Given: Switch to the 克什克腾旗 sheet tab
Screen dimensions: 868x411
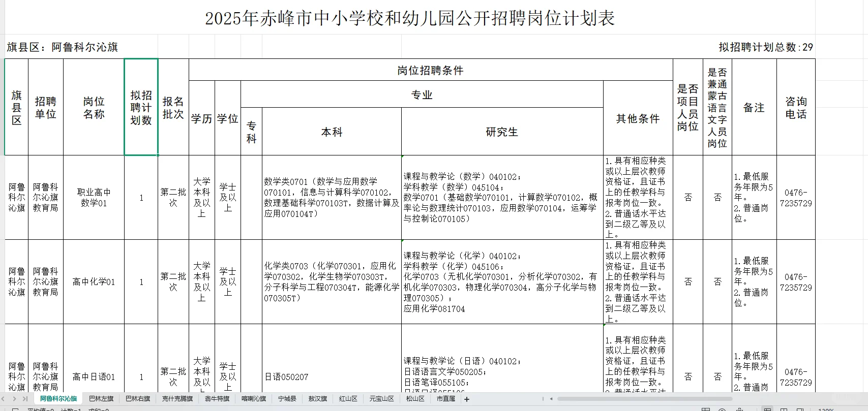Looking at the screenshot, I should (x=177, y=399).
